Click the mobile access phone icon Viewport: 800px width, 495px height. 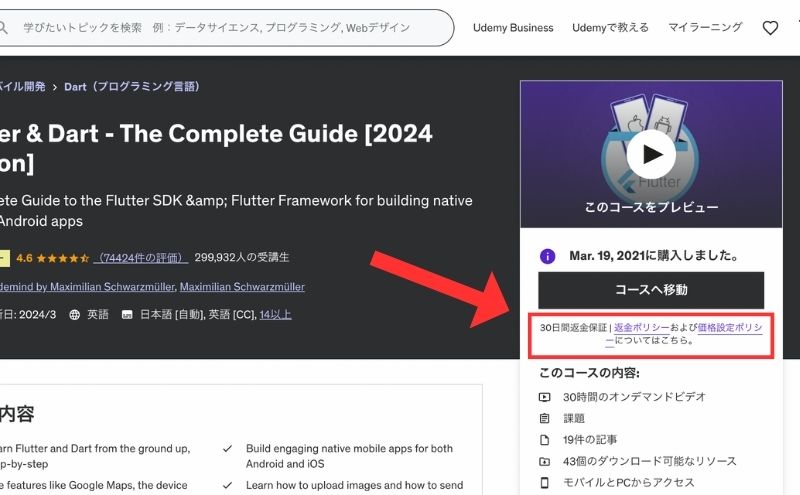544,482
